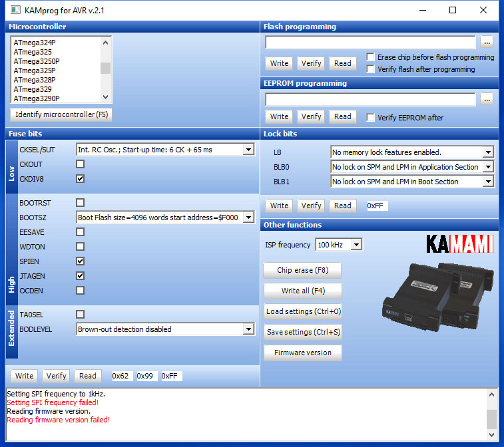Open the BOOTSZ boot flash size dropdown
504x447 pixels.
tap(248, 218)
